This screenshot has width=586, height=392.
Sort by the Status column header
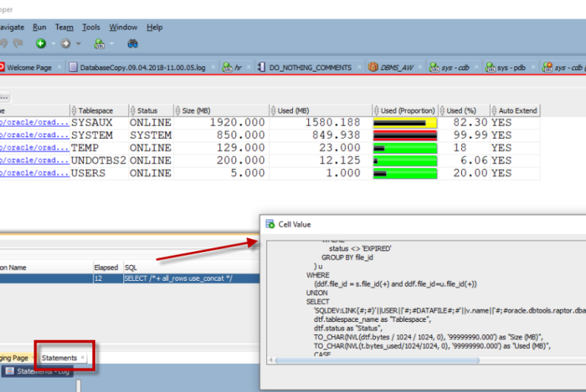(x=151, y=110)
